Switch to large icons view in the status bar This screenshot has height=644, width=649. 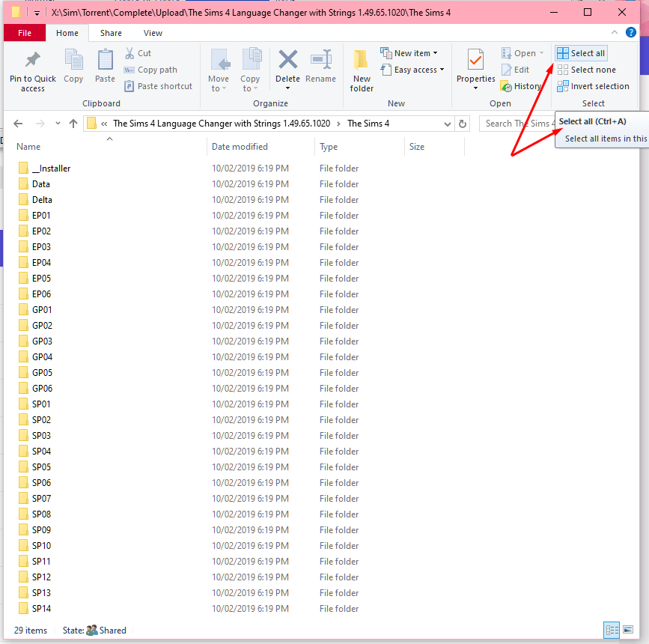pyautogui.click(x=628, y=630)
